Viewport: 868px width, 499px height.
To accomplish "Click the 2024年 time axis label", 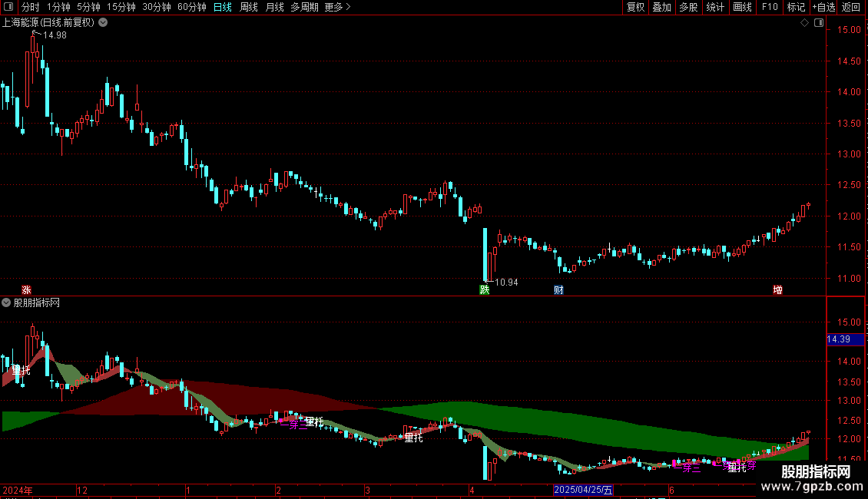I will pos(18,490).
